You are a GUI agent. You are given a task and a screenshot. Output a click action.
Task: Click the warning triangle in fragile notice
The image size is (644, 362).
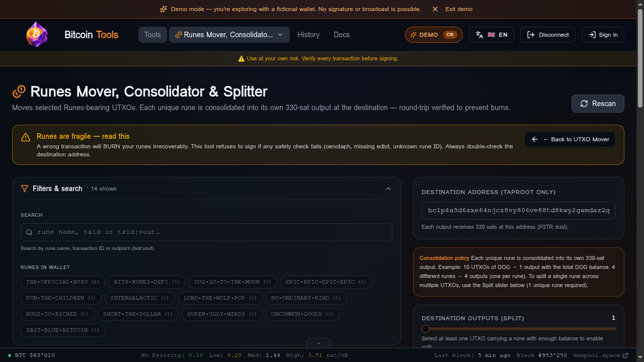point(26,137)
